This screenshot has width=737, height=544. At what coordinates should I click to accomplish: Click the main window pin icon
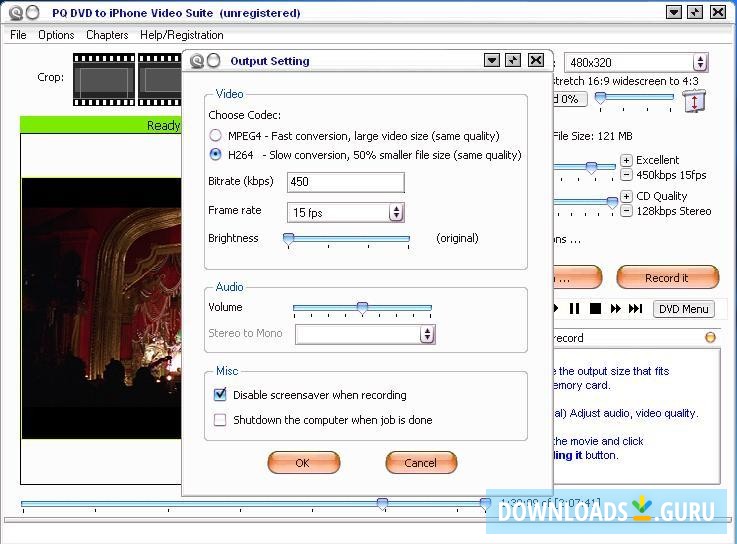(x=695, y=12)
